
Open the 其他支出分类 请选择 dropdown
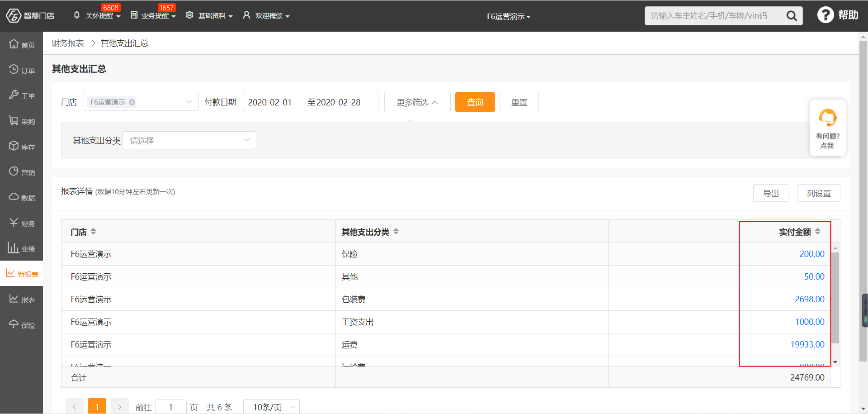pyautogui.click(x=189, y=140)
